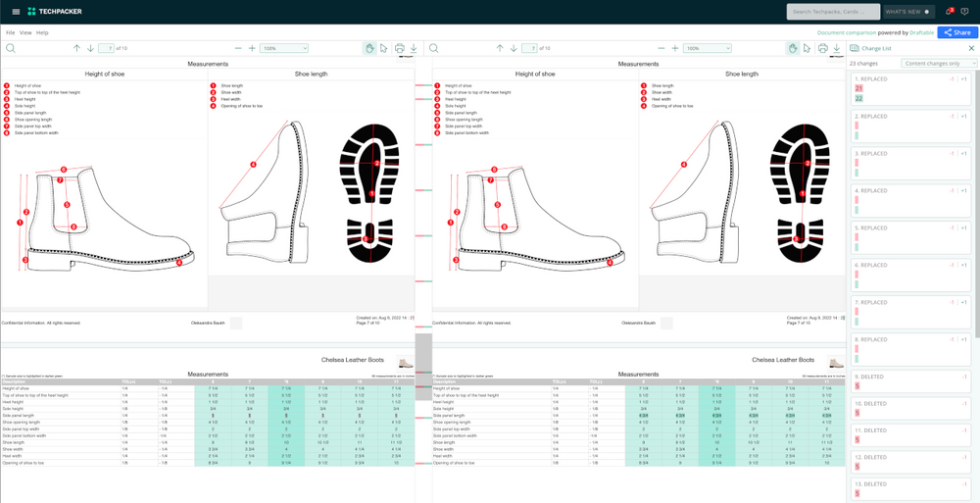Select change 3. REPLACED in Change List

[x=910, y=164]
